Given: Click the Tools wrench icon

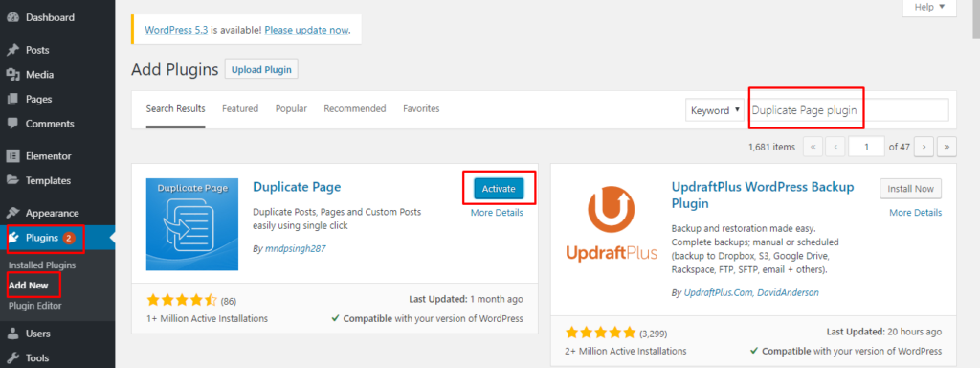Looking at the screenshot, I should coord(12,358).
